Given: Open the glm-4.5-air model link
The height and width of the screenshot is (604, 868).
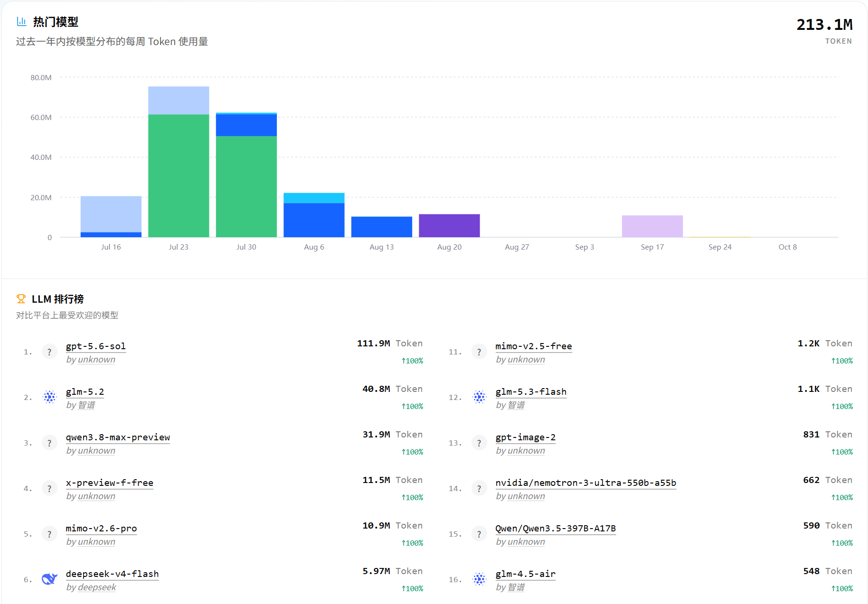Looking at the screenshot, I should tap(526, 574).
